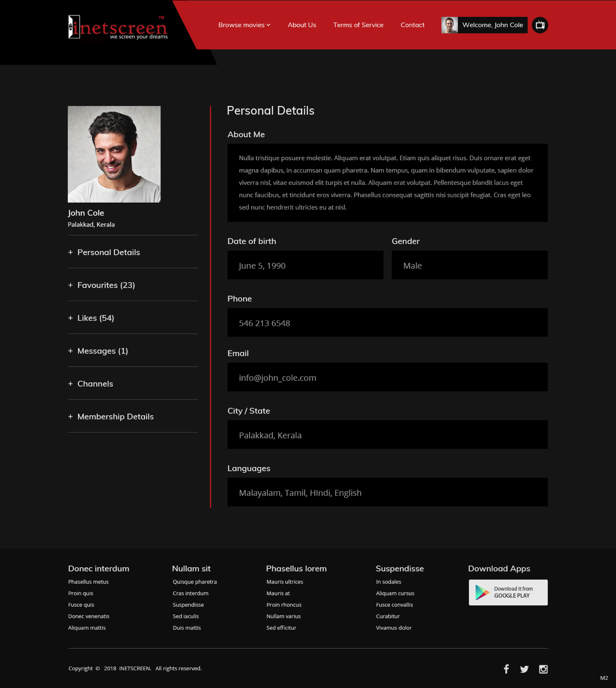The width and height of the screenshot is (616, 688).
Task: Click the profile photo of John Cole
Action: [114, 154]
